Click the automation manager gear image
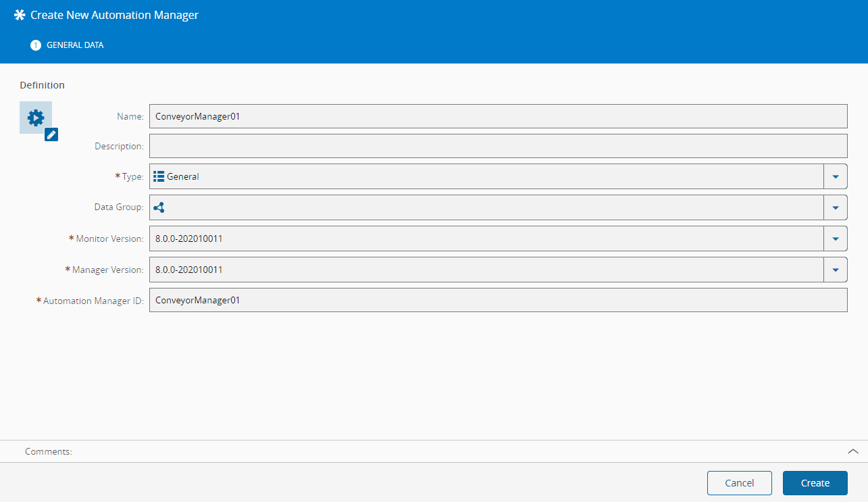 [36, 118]
